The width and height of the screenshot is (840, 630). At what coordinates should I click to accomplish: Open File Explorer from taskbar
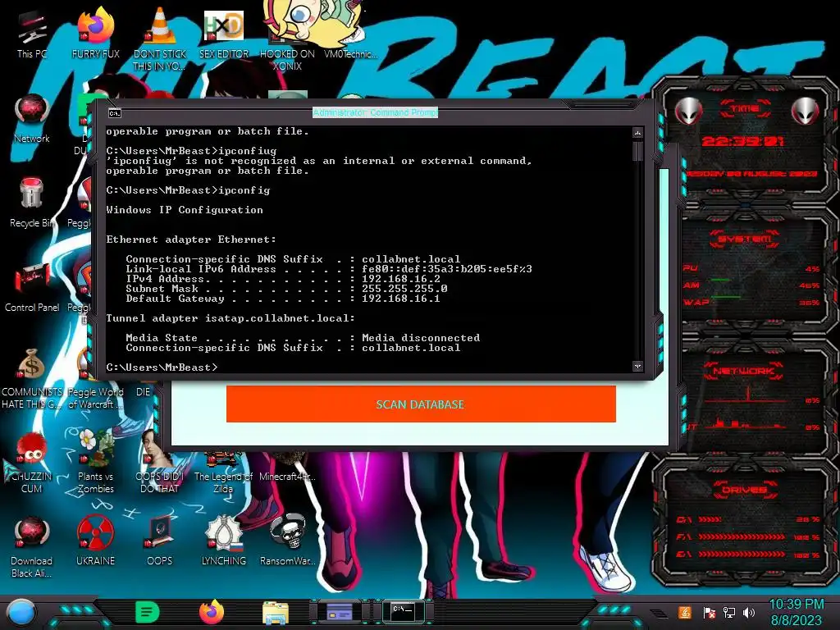point(276,613)
